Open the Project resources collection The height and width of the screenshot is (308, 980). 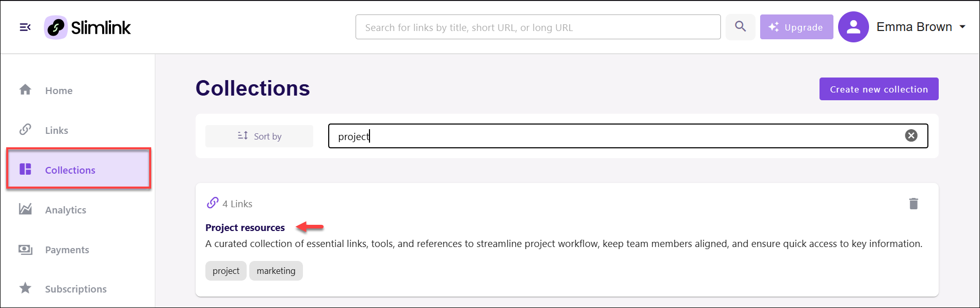click(245, 227)
